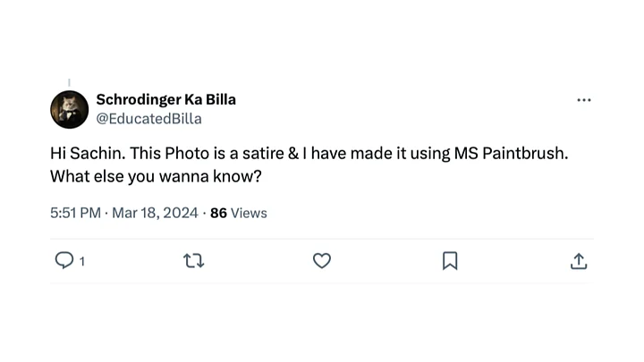Open Schrodinger Ka Billa's profile name

coord(165,99)
